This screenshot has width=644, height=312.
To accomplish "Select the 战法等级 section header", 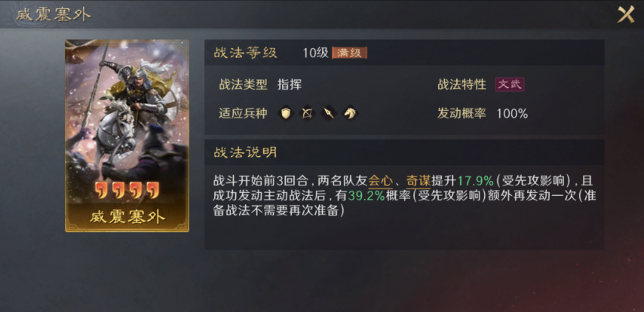I will pyautogui.click(x=245, y=53).
